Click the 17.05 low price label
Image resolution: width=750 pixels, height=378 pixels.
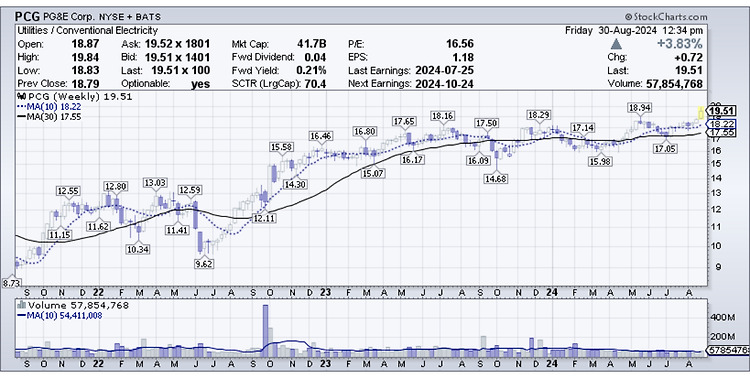pos(665,149)
